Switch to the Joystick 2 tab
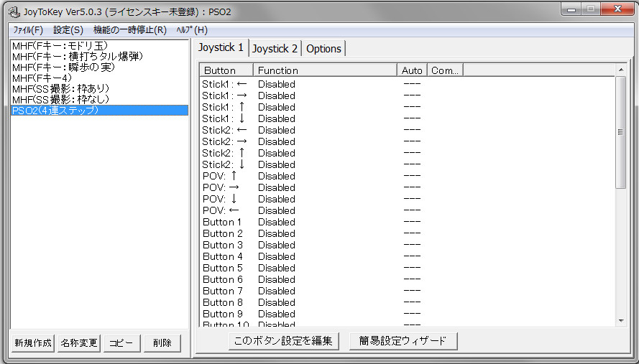Viewport: 639px width, 364px height. (275, 49)
